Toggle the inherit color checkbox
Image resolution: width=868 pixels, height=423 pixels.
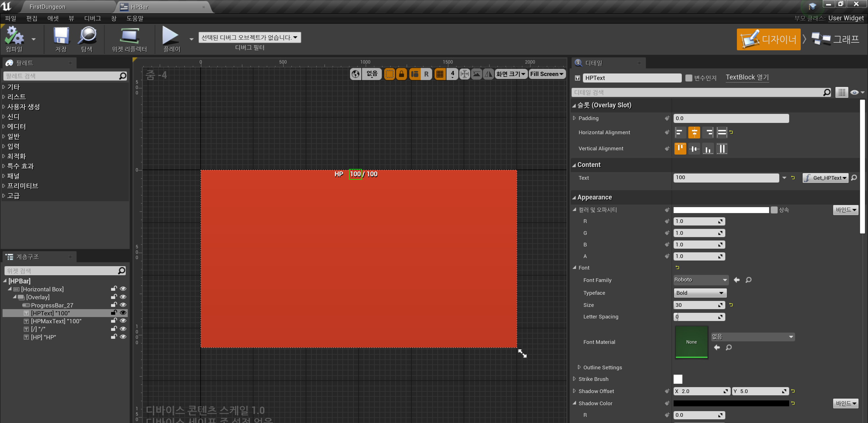pos(774,210)
